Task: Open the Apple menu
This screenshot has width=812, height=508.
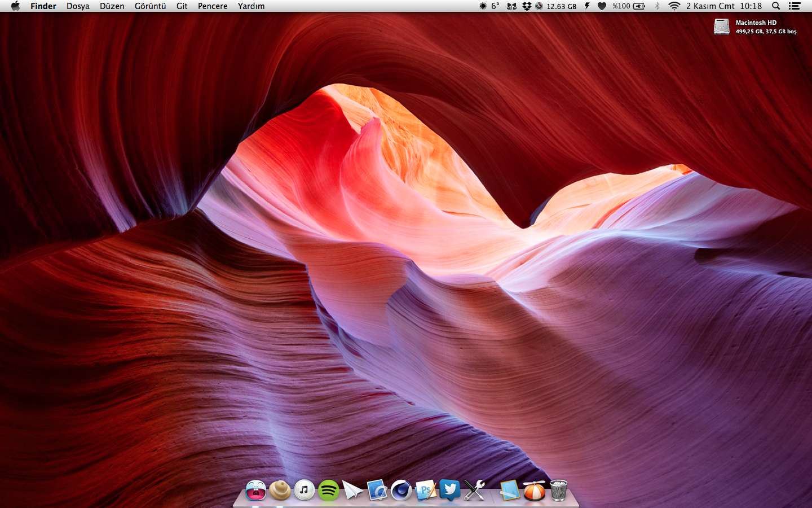Action: pos(15,6)
